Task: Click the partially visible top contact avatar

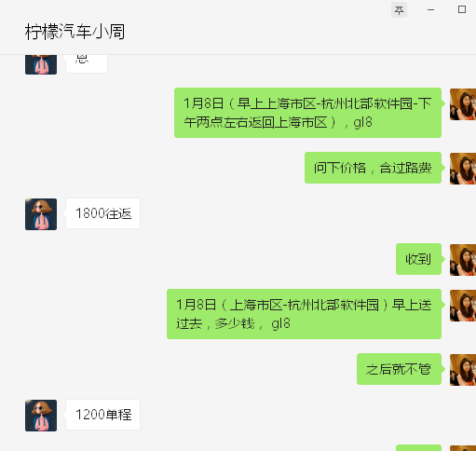Action: [x=41, y=64]
